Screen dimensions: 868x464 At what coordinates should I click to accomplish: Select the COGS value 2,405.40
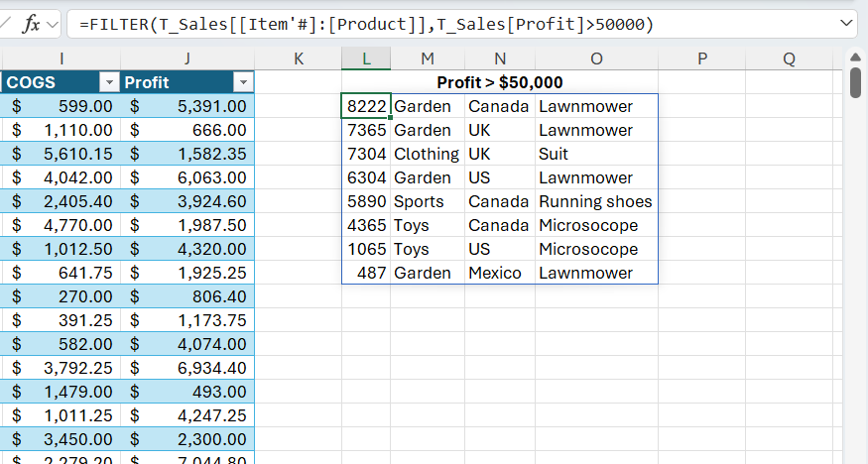[x=61, y=201]
